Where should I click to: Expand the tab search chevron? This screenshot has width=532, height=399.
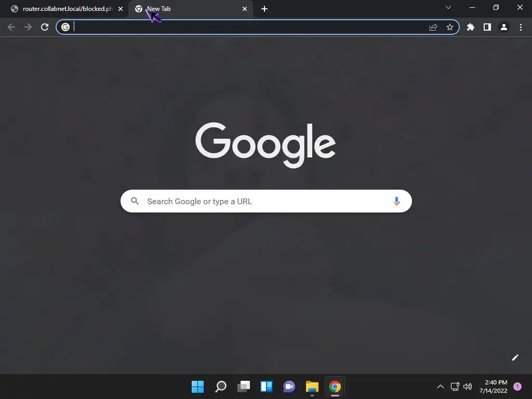click(448, 7)
